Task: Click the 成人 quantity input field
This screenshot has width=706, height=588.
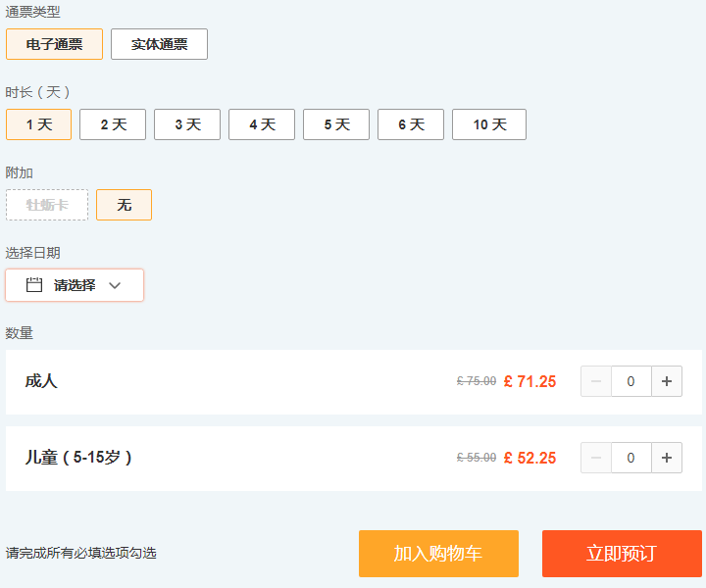Action: click(x=630, y=381)
